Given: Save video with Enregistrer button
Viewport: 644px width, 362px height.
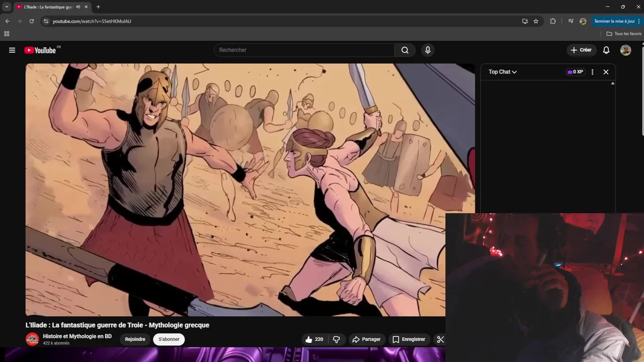Looking at the screenshot, I should click(409, 339).
